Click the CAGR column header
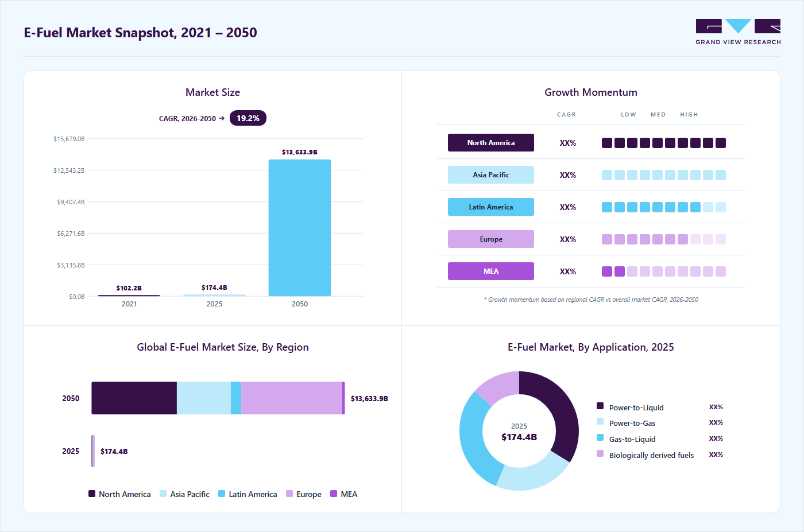The height and width of the screenshot is (532, 804). [566, 115]
